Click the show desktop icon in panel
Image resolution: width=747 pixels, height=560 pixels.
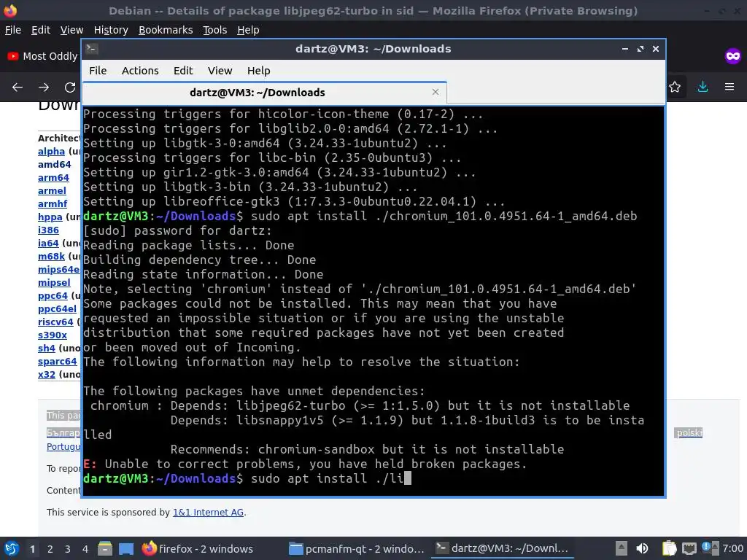click(125, 548)
